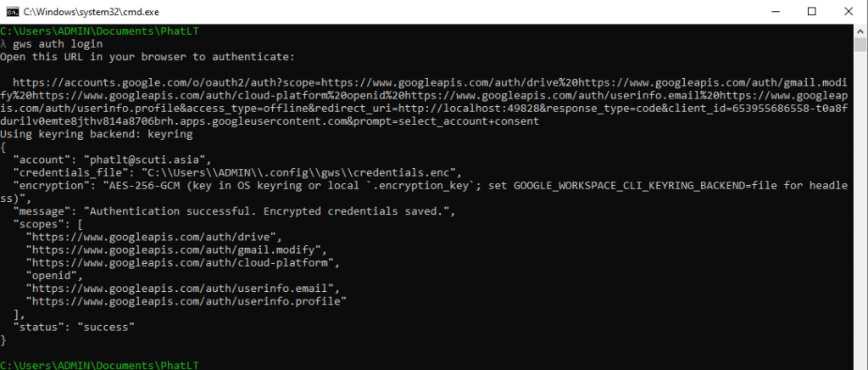
Task: Click the scrollbar up arrow
Action: pyautogui.click(x=860, y=29)
